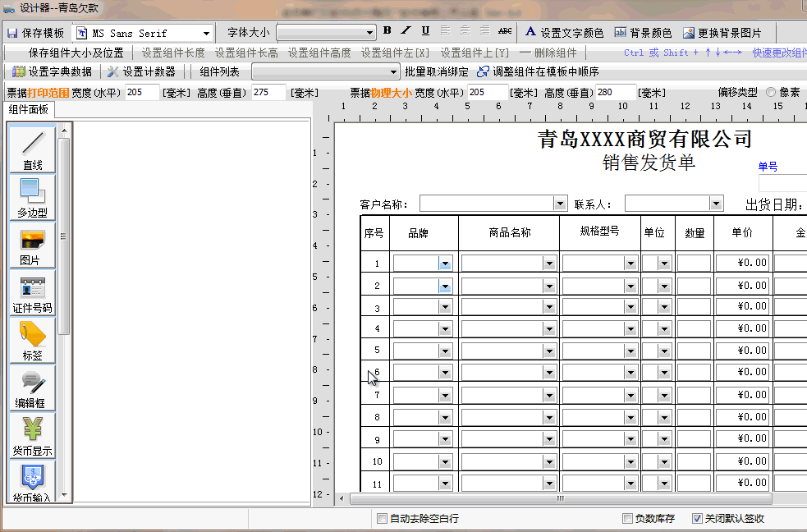Enable 自动去除空白行 option
This screenshot has width=807, height=532.
pos(382,518)
